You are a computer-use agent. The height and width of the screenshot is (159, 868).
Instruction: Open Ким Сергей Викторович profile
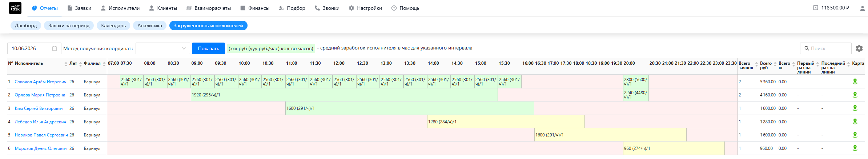(x=39, y=108)
